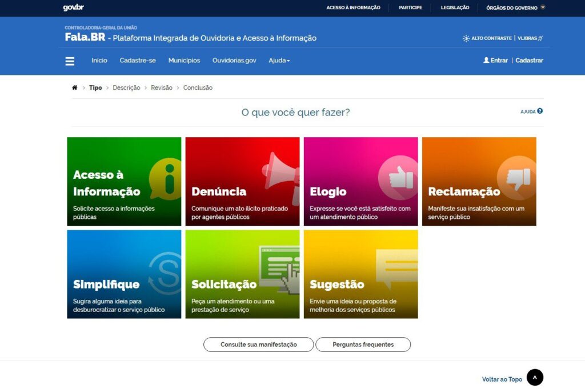Viewport: 585px width, 392px height.
Task: Open the Cadastre-se menu item
Action: (x=138, y=61)
